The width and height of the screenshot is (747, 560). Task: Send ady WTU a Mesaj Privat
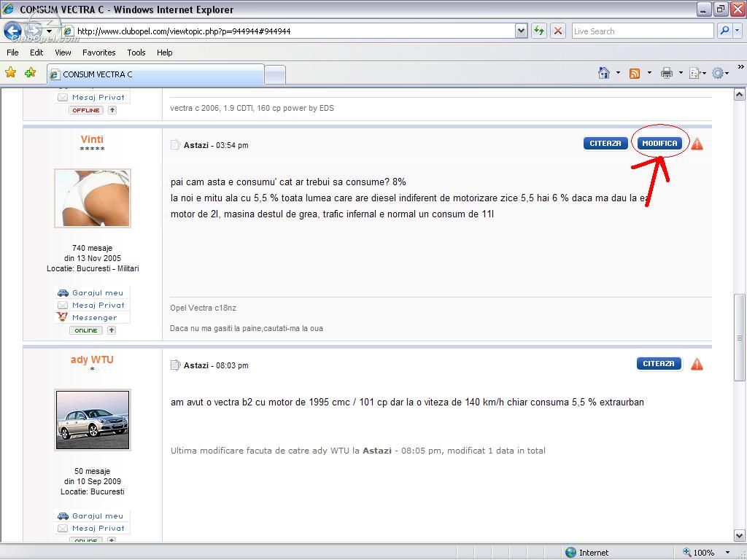click(92, 528)
